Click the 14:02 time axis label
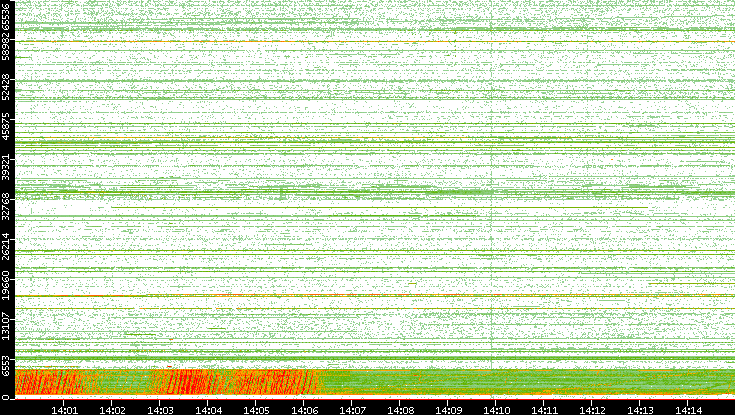 click(112, 408)
